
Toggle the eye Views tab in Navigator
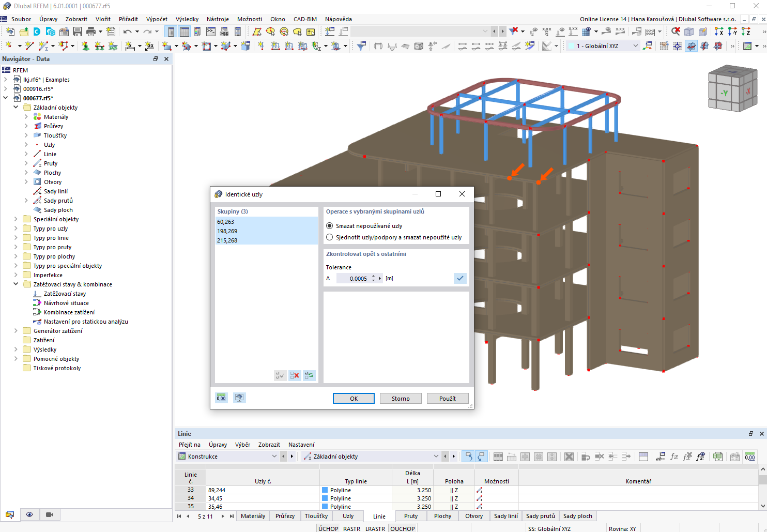[x=29, y=514]
